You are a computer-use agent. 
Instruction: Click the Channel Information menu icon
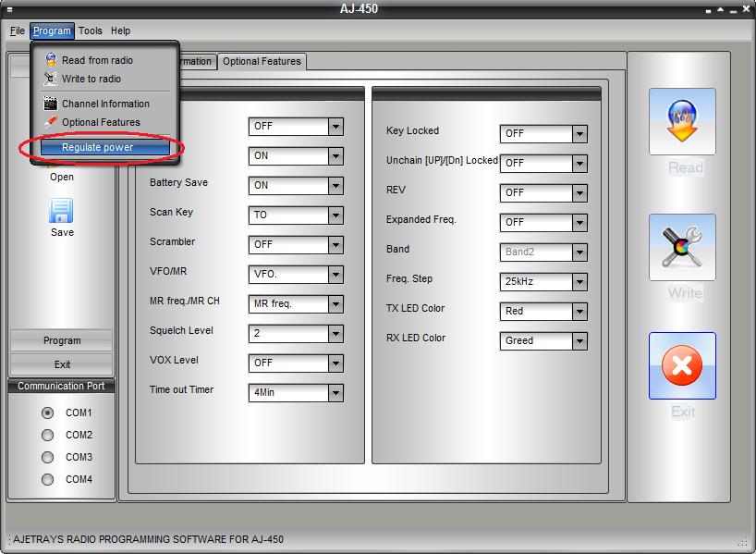(x=51, y=104)
